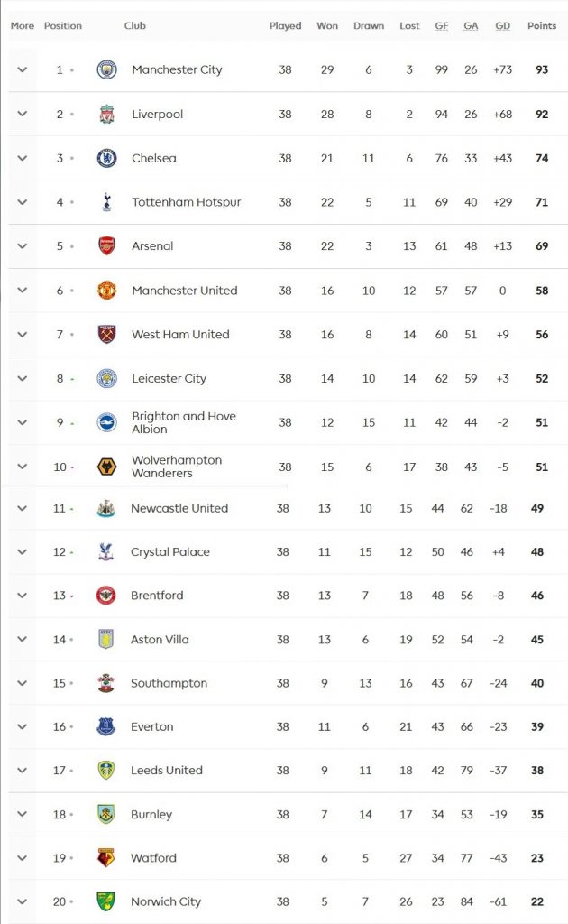Click the Wolverhampton Wanderers wolf logo

(x=107, y=467)
